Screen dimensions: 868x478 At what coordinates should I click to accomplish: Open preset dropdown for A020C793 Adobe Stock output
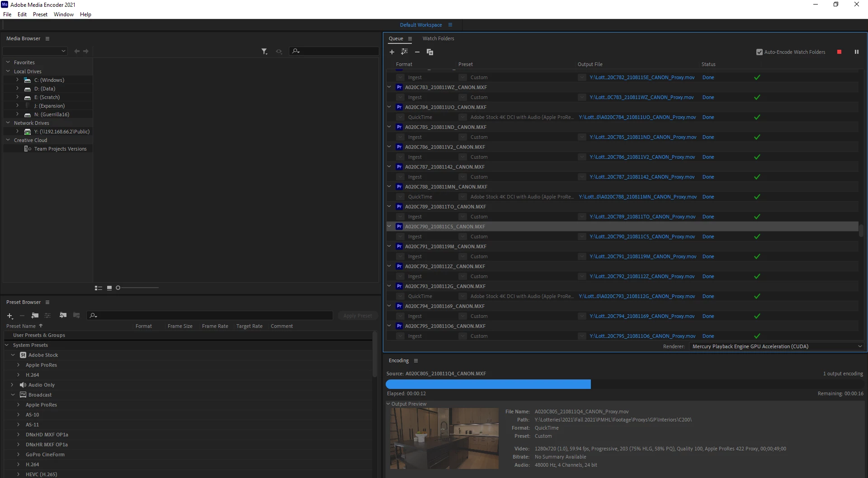pyautogui.click(x=462, y=296)
